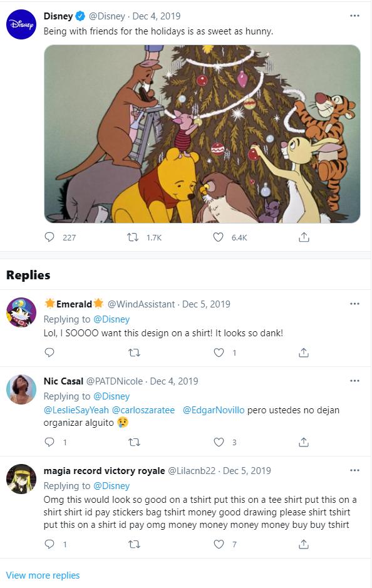
Task: Open more options on the Disney tweet
Action: [x=354, y=16]
